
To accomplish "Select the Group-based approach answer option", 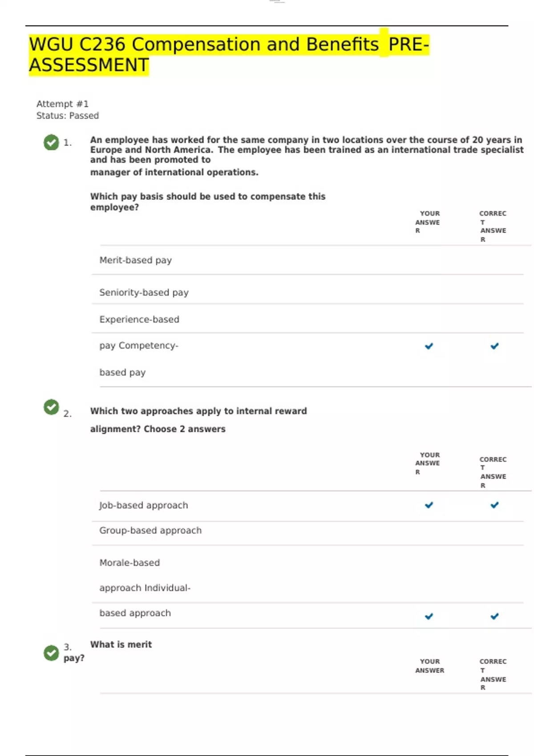I will point(150,530).
